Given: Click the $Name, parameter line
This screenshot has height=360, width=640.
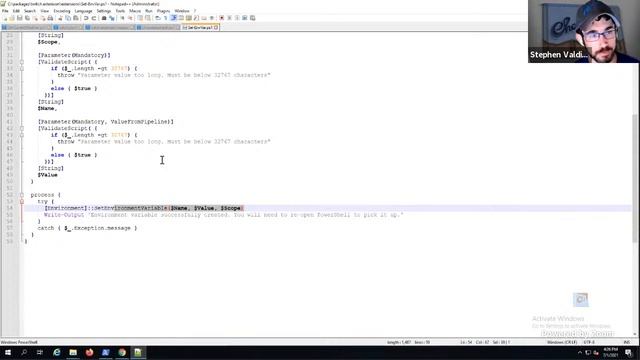Looking at the screenshot, I should 47,109.
